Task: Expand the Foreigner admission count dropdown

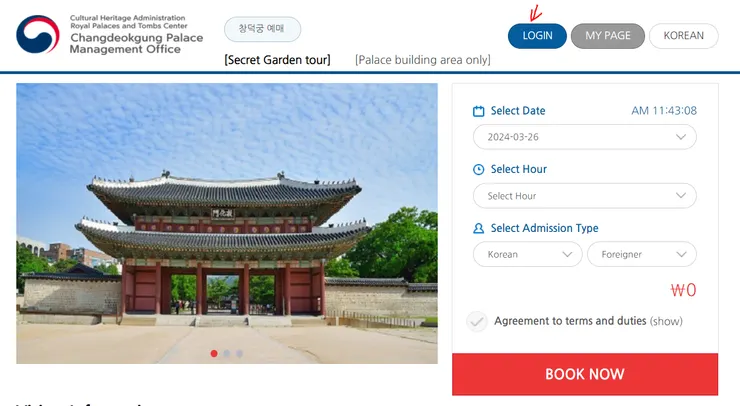Action: point(641,254)
